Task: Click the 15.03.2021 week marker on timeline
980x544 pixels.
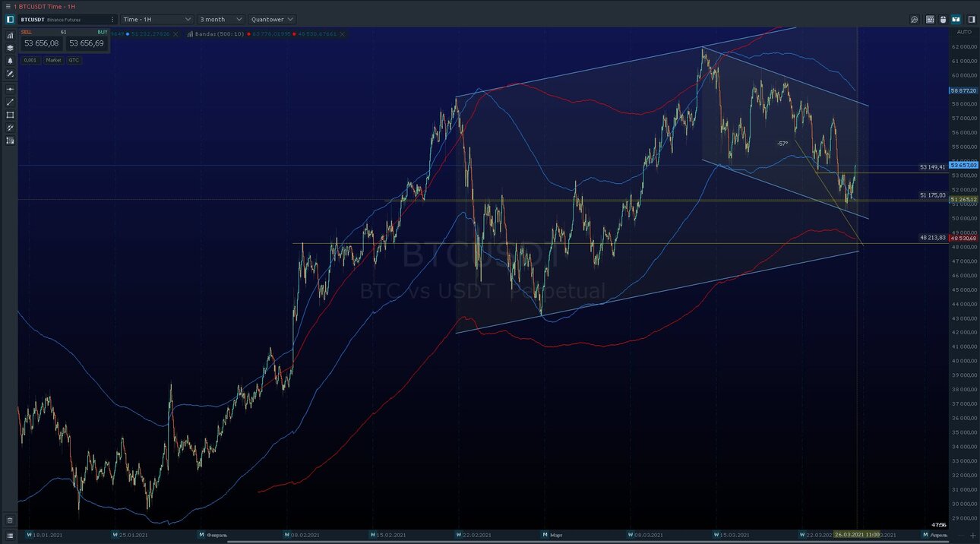Action: tap(730, 535)
